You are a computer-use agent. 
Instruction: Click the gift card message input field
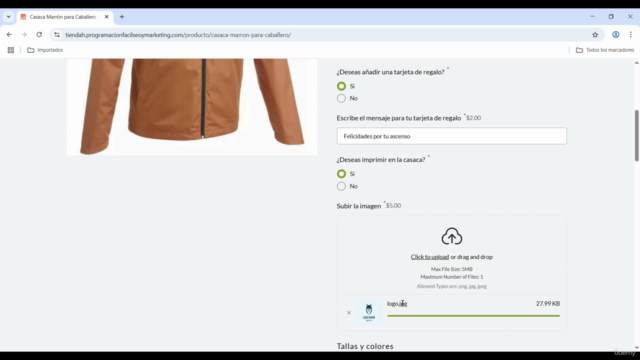451,136
